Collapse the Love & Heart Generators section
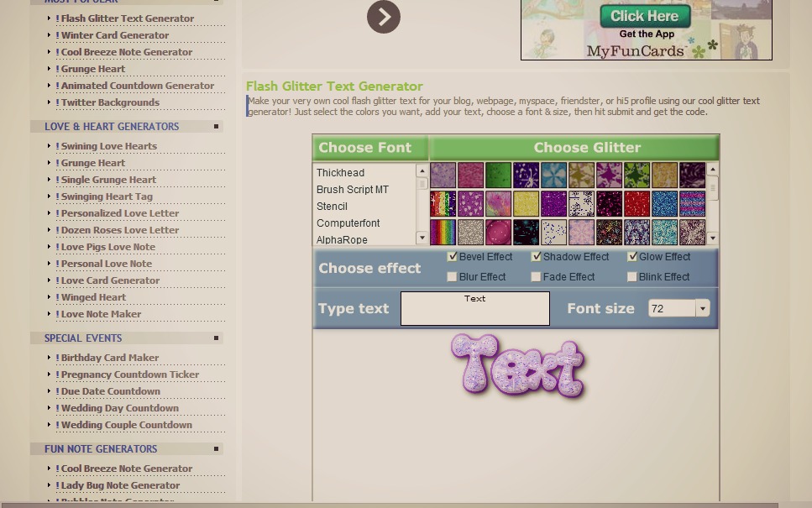This screenshot has height=508, width=812. pyautogui.click(x=216, y=127)
